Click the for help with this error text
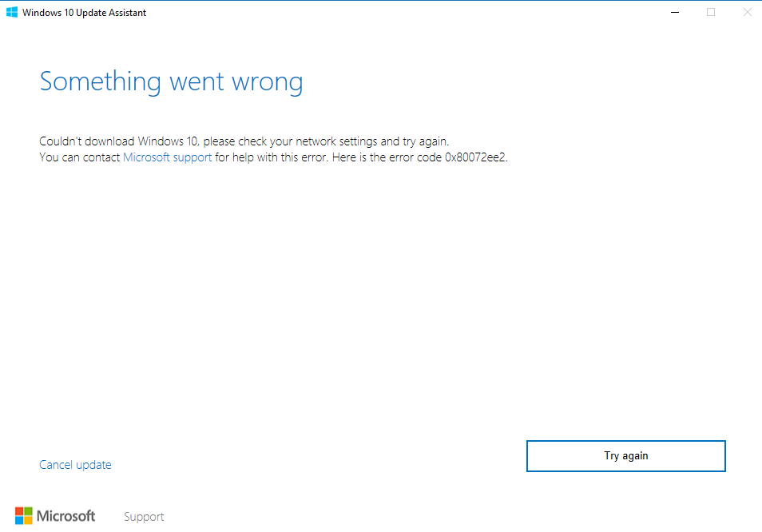This screenshot has width=762, height=532. [271, 157]
